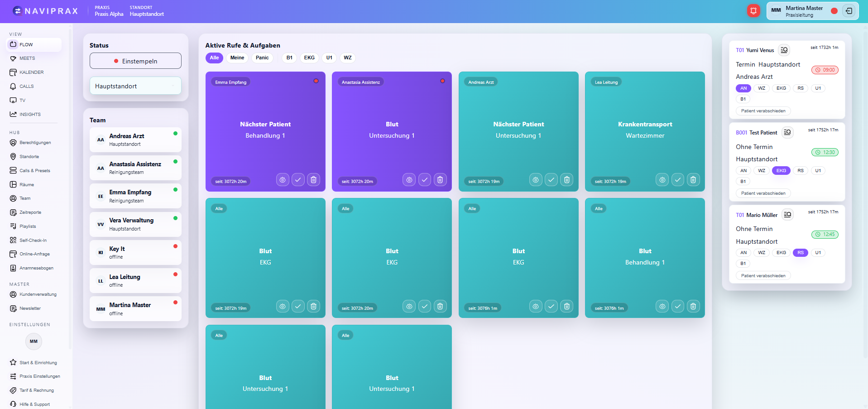Image resolution: width=868 pixels, height=409 pixels.
Task: Open CALLS in the sidebar
Action: 27,87
